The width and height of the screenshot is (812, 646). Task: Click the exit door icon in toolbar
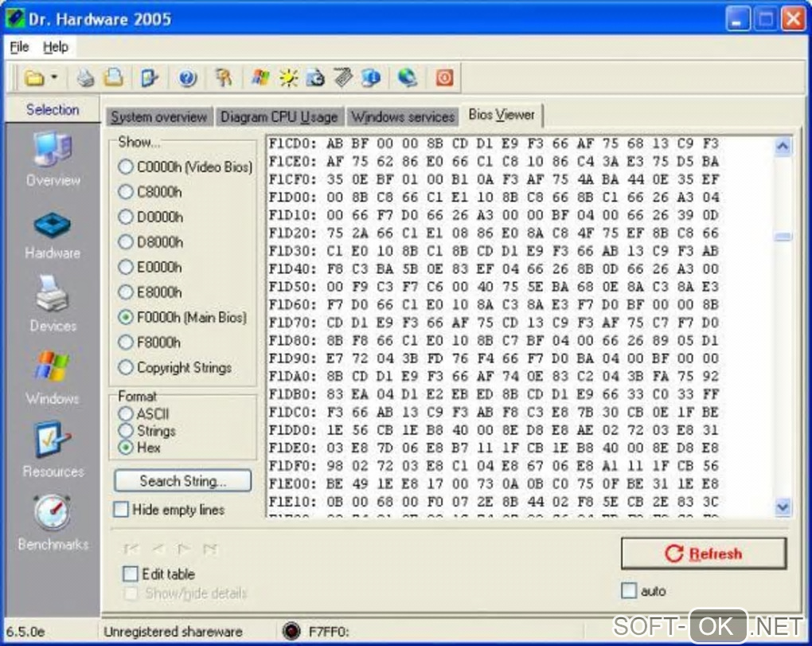149,78
